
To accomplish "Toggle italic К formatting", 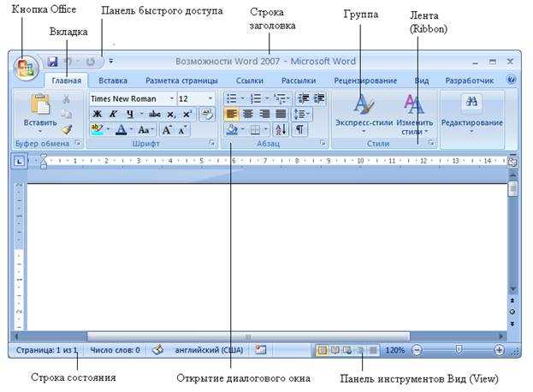I will (113, 114).
